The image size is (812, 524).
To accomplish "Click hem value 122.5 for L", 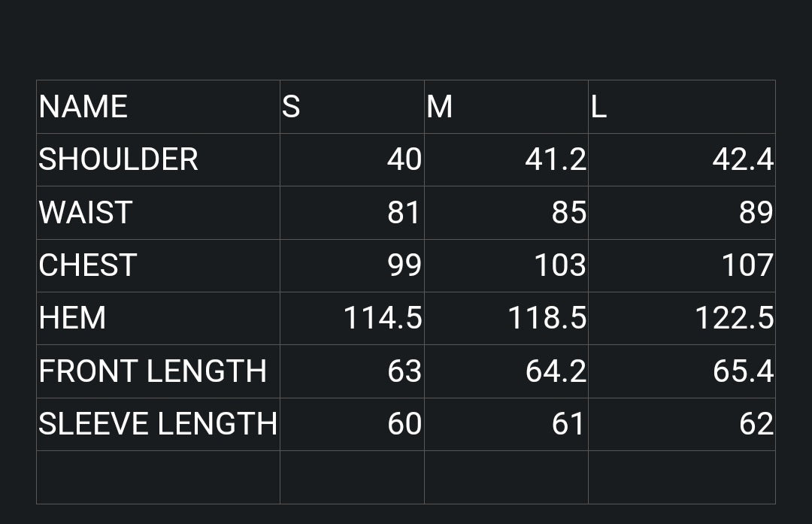I will coord(681,318).
